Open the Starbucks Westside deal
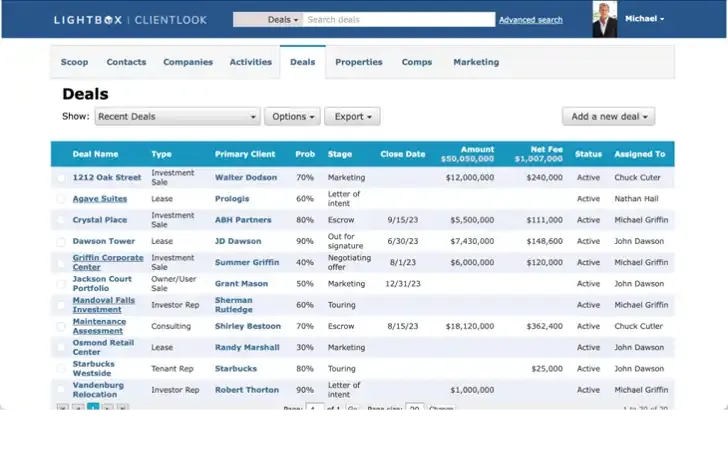The height and width of the screenshot is (455, 728). click(x=93, y=369)
